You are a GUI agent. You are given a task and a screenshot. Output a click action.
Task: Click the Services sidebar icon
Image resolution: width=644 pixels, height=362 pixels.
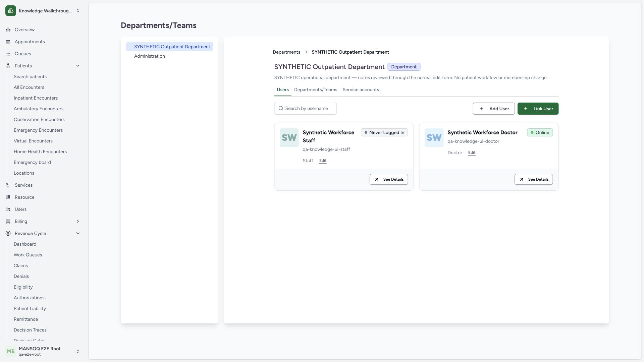8,185
